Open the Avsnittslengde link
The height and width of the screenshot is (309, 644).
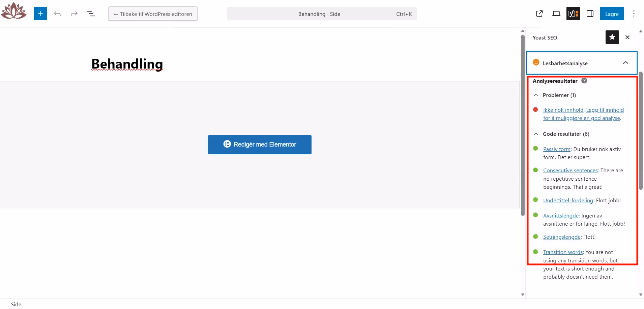coord(561,216)
